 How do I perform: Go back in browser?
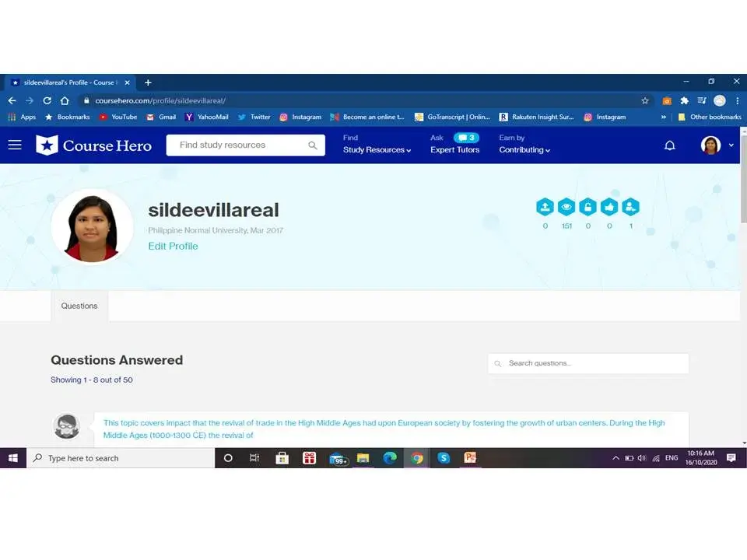coord(12,100)
